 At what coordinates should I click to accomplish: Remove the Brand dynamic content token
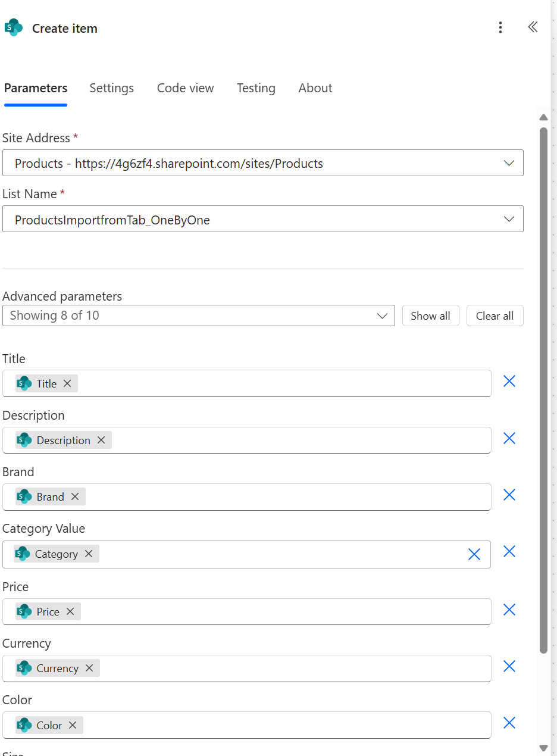pos(75,496)
